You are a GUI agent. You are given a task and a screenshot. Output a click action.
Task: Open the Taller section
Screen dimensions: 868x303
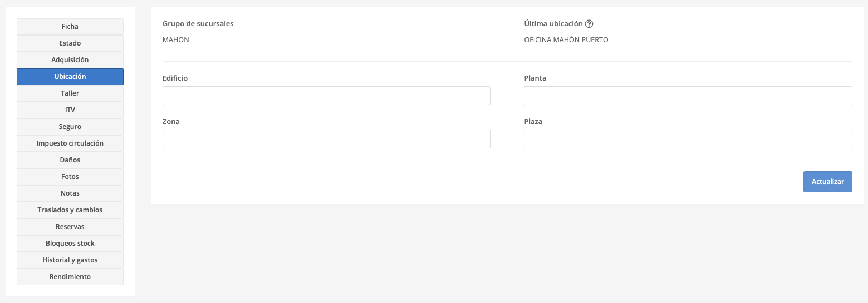tap(70, 93)
